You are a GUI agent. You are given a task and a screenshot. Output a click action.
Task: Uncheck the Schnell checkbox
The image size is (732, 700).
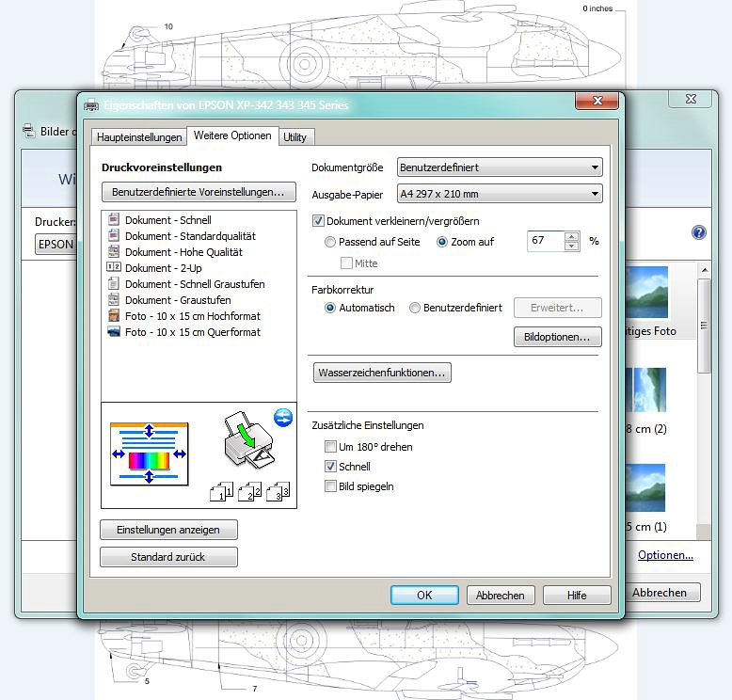tap(330, 467)
